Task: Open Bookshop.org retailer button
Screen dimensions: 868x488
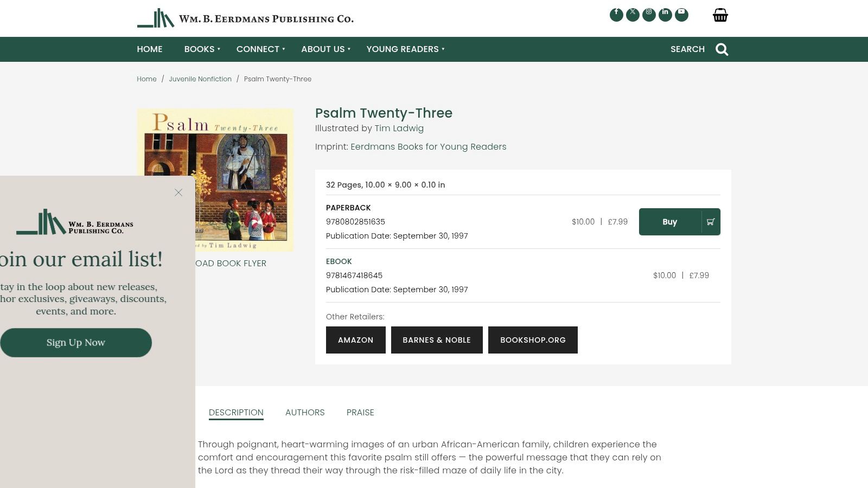Action: 533,340
